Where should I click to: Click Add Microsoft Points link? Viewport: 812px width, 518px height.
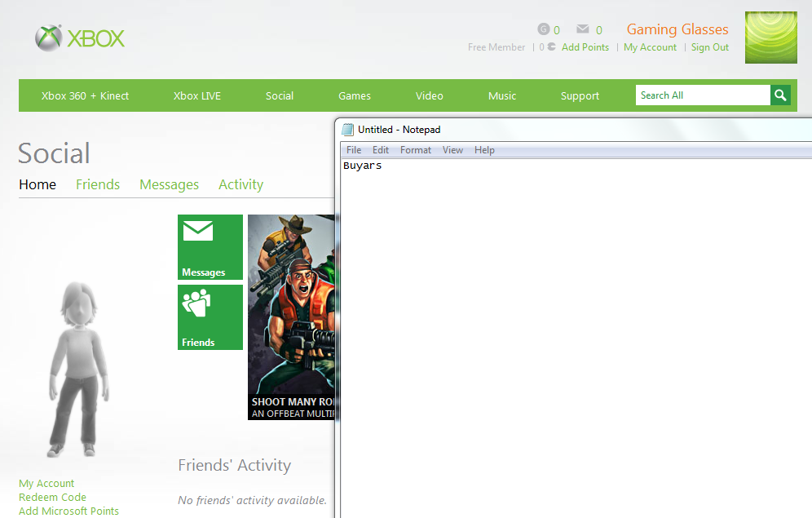point(68,511)
